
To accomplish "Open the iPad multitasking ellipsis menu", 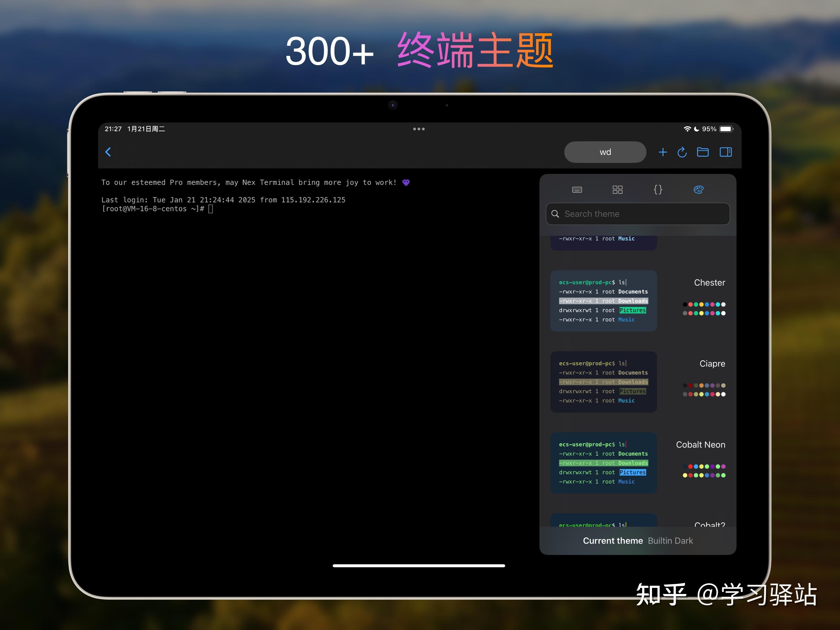I will point(419,129).
